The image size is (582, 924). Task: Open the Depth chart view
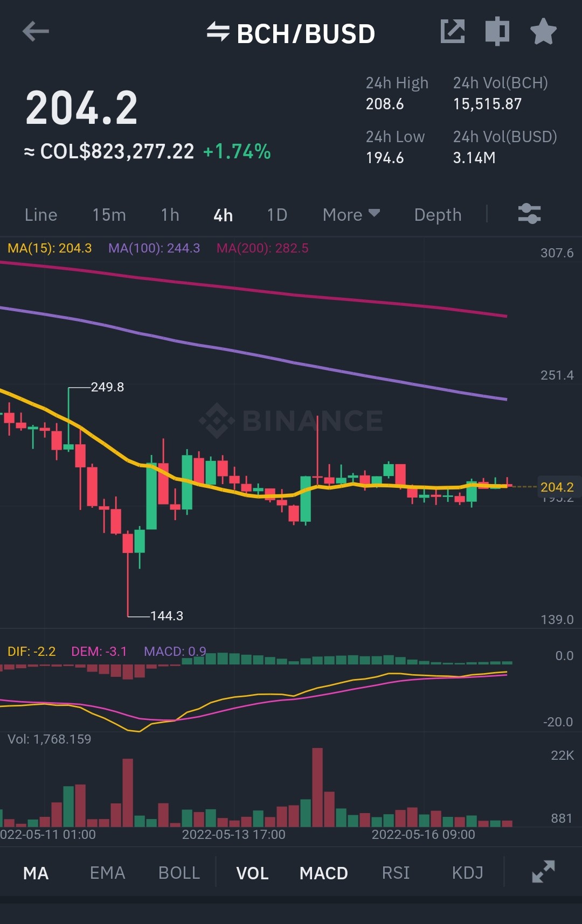438,215
